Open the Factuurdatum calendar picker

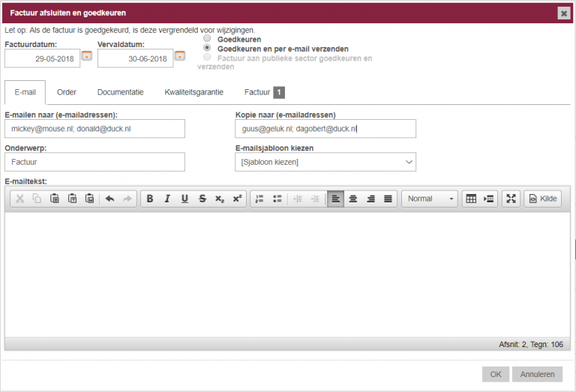click(x=86, y=55)
